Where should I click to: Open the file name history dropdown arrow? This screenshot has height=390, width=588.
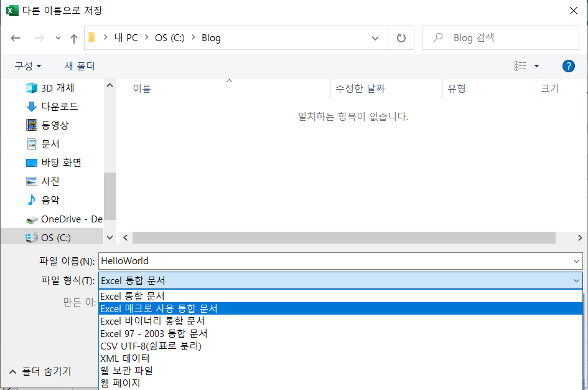click(x=576, y=261)
